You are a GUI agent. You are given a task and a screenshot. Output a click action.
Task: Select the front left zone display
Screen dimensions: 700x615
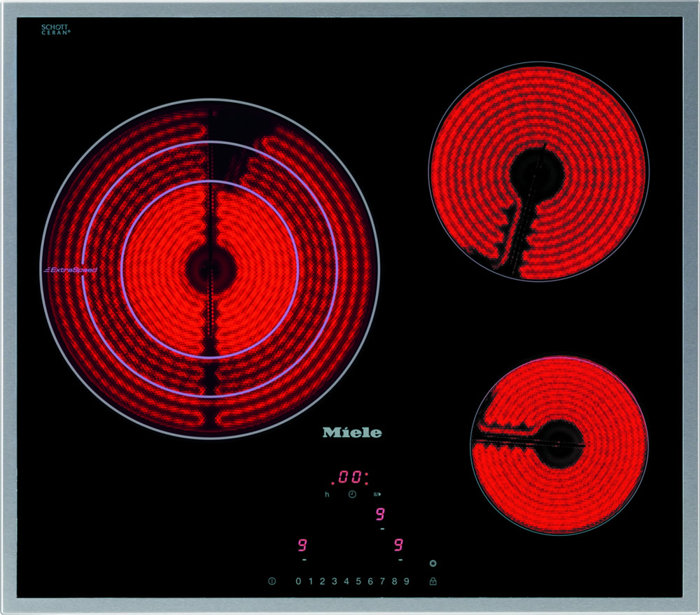[x=304, y=545]
